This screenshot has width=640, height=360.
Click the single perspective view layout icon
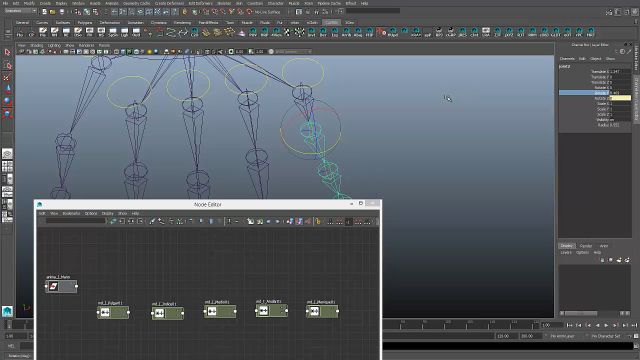coord(7,154)
